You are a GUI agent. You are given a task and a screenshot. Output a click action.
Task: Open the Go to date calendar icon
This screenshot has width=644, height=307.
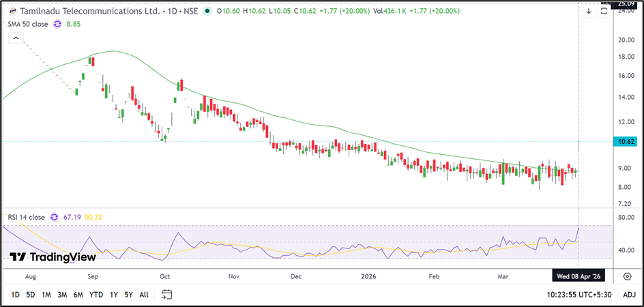(167, 295)
